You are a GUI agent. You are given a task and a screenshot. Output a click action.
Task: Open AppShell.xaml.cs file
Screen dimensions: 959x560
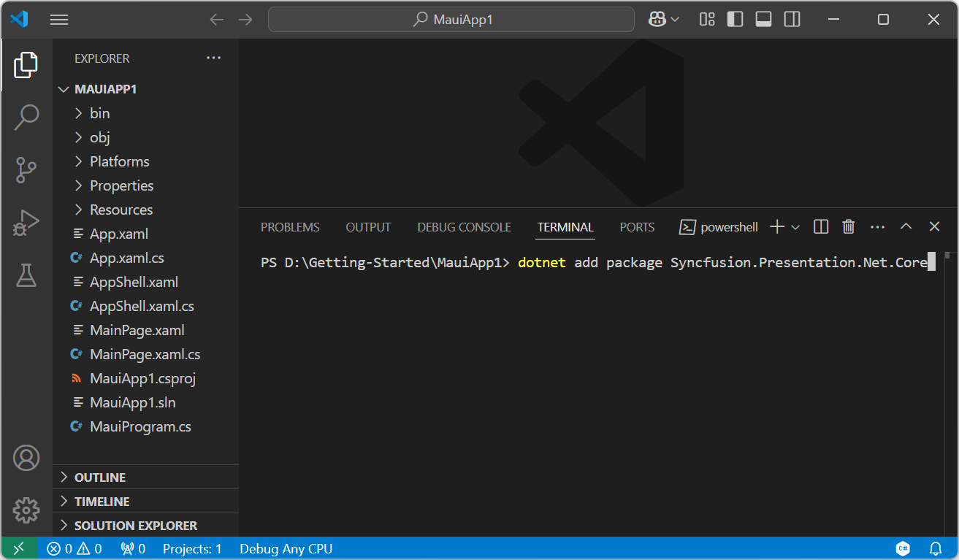pyautogui.click(x=146, y=306)
